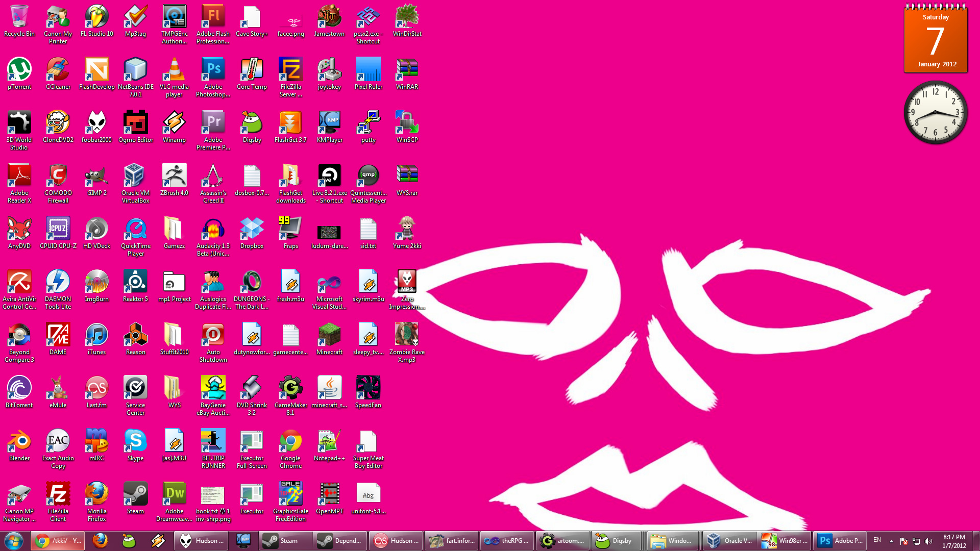The width and height of the screenshot is (980, 551).
Task: Open Steam desktop shortcut
Action: [x=136, y=498]
